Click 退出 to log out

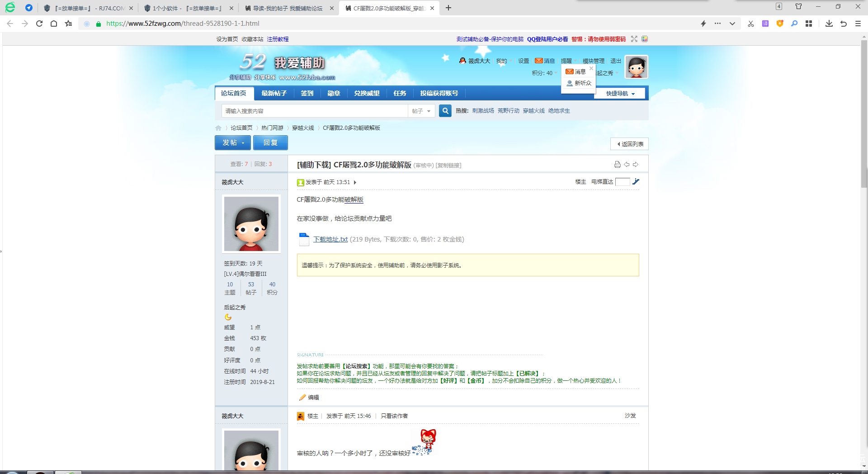click(616, 61)
